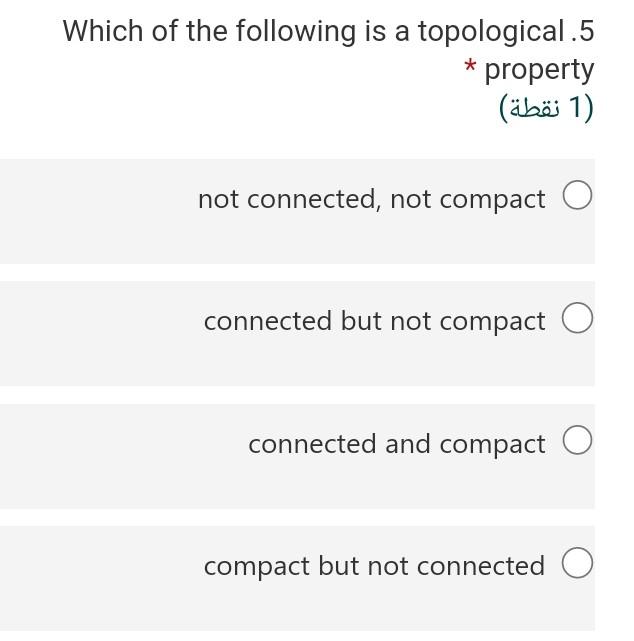Click the 'connected and compact' answer text
The width and height of the screenshot is (634, 641).
(x=397, y=444)
